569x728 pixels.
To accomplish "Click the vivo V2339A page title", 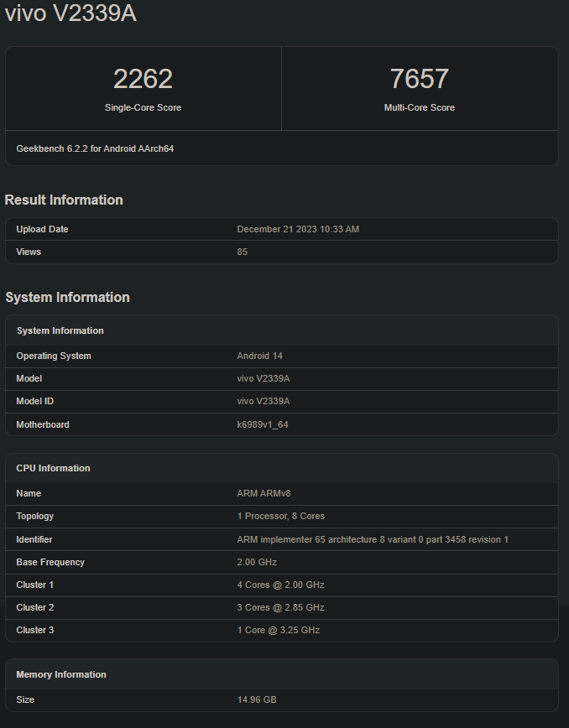I will pos(70,14).
